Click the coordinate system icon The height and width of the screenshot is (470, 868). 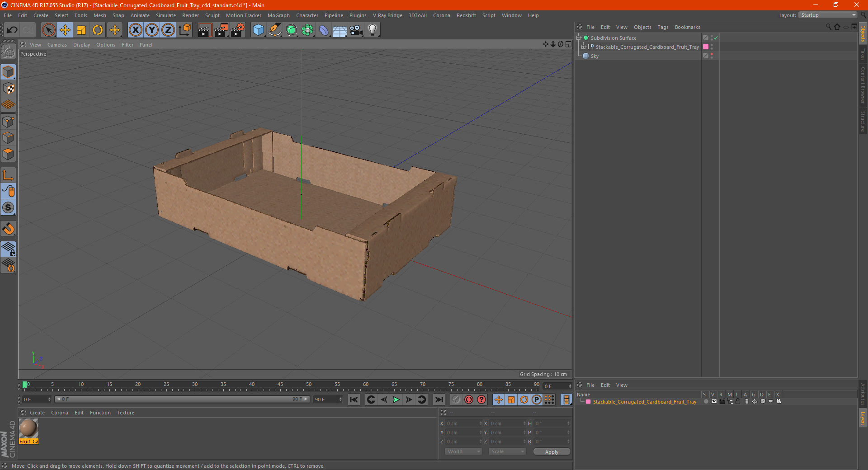184,30
